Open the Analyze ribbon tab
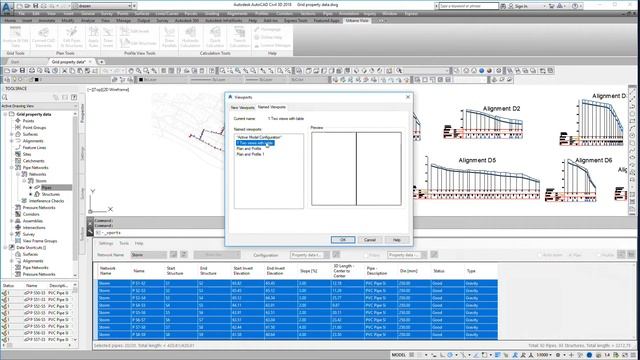Image resolution: width=640 pixels, height=360 pixels. pos(88,20)
